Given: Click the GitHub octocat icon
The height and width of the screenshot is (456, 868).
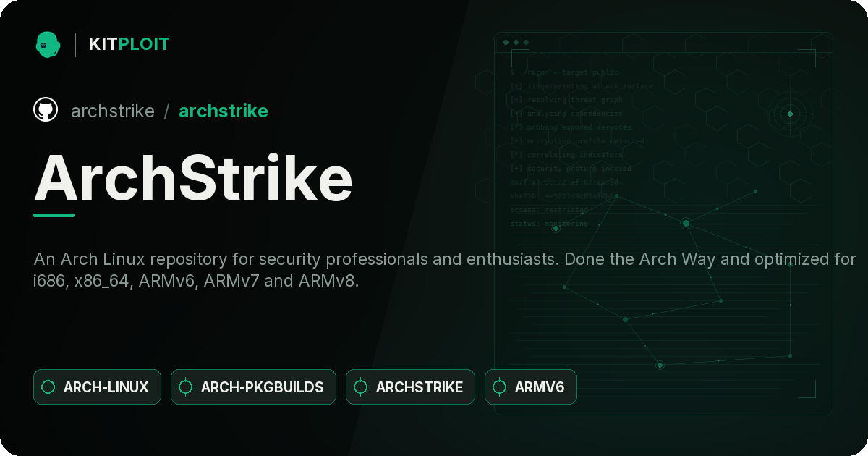Looking at the screenshot, I should [46, 110].
